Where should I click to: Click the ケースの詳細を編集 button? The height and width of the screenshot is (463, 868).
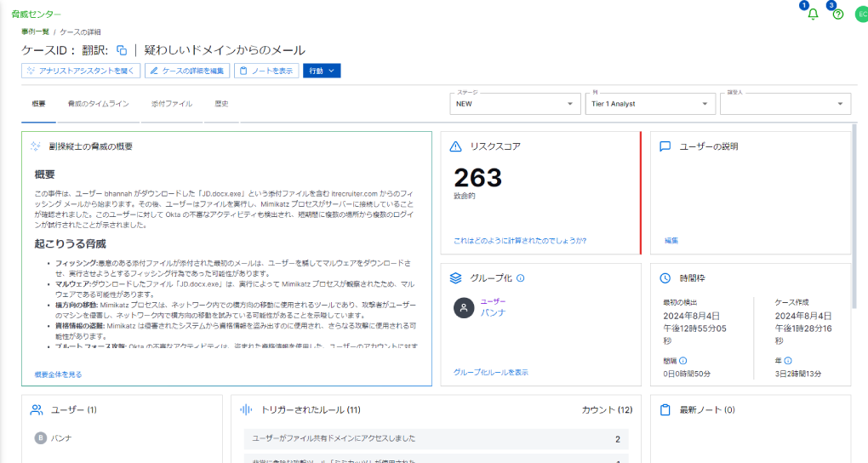[x=187, y=71]
